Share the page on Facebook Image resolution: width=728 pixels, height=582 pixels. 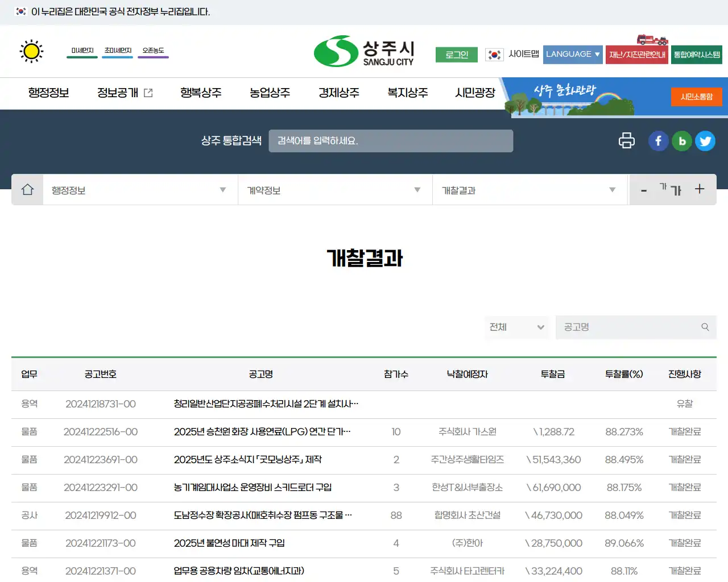(x=659, y=141)
